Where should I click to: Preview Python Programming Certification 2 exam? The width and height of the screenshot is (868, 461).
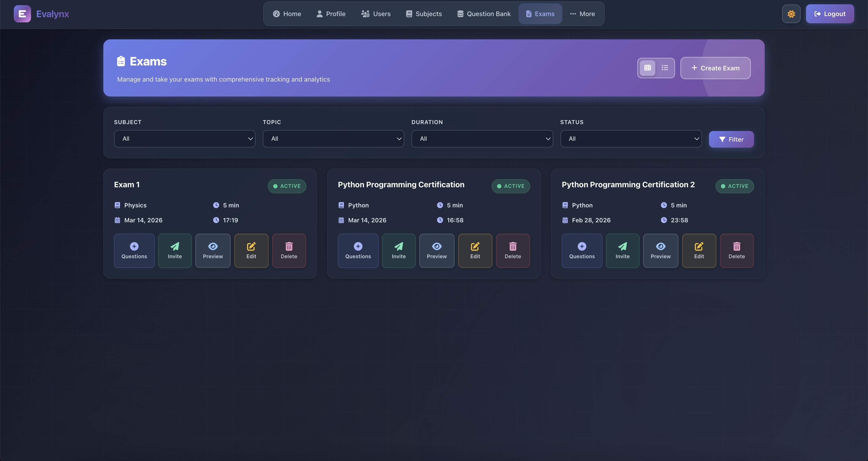[660, 250]
